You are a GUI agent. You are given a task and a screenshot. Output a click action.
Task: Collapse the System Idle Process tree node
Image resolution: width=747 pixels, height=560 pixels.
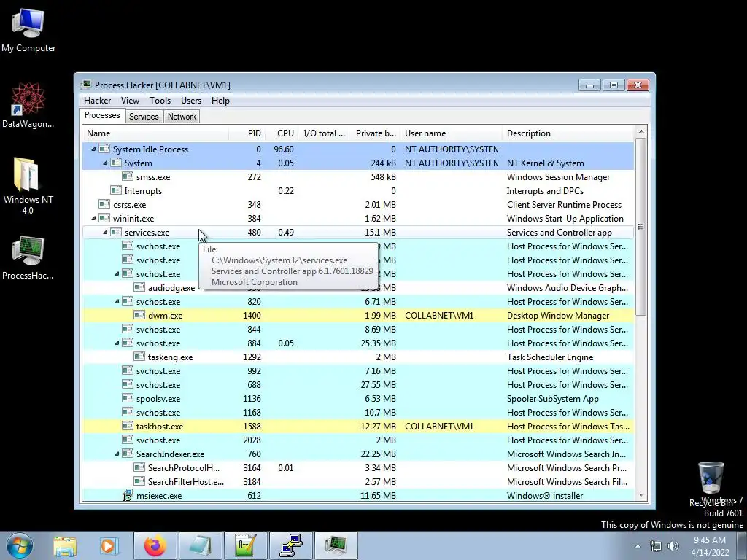point(93,149)
